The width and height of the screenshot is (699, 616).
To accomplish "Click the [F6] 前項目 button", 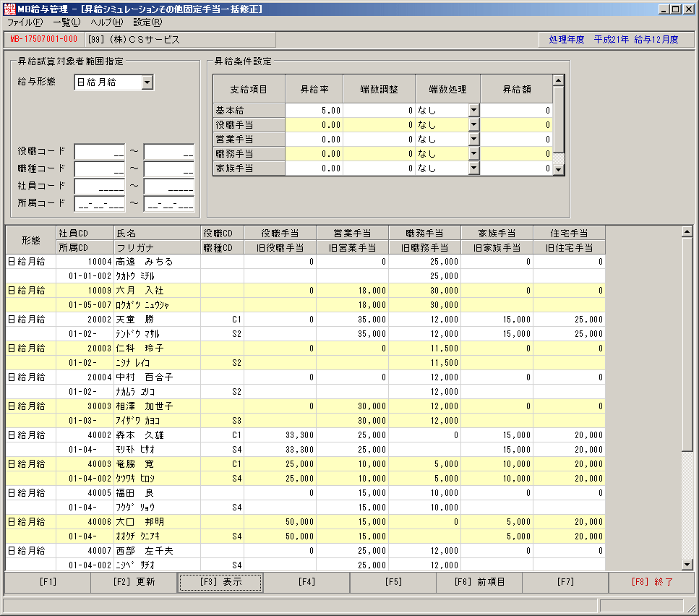I will 479,582.
